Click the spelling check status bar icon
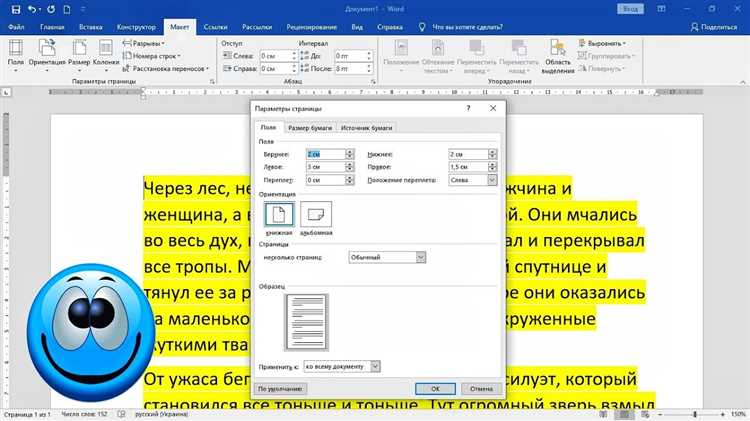 (121, 414)
